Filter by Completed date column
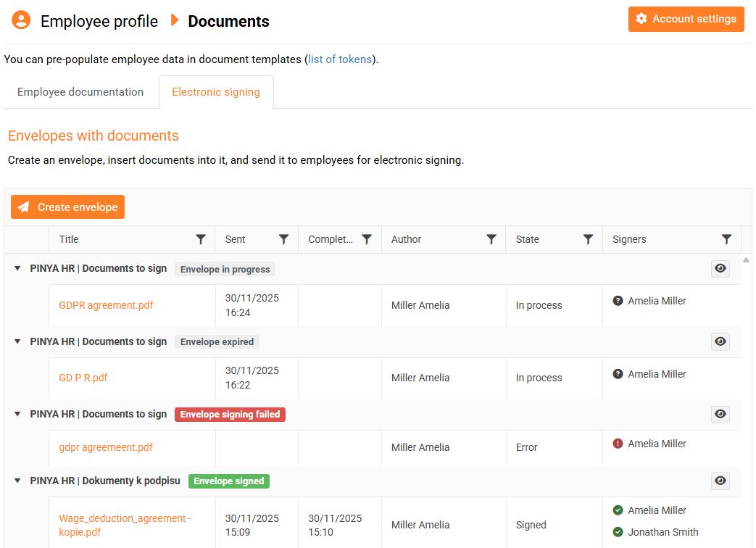Screen dimensions: 756x548 pos(367,239)
